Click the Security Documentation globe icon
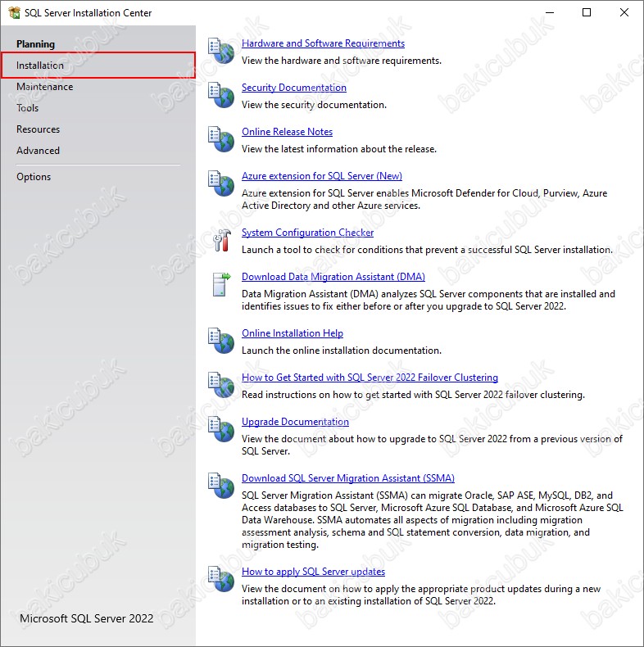Image resolution: width=644 pixels, height=647 pixels. pyautogui.click(x=221, y=95)
